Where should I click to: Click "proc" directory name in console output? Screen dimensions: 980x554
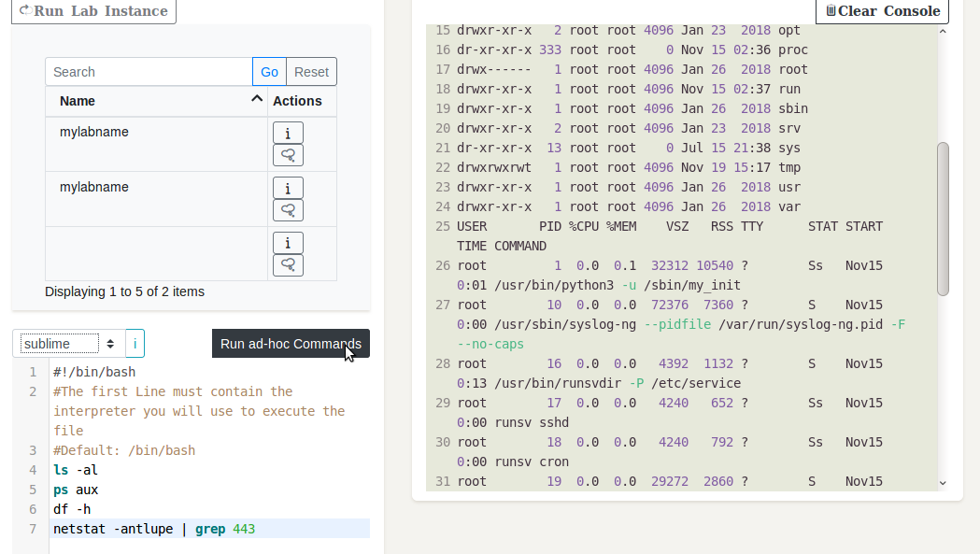(x=793, y=50)
